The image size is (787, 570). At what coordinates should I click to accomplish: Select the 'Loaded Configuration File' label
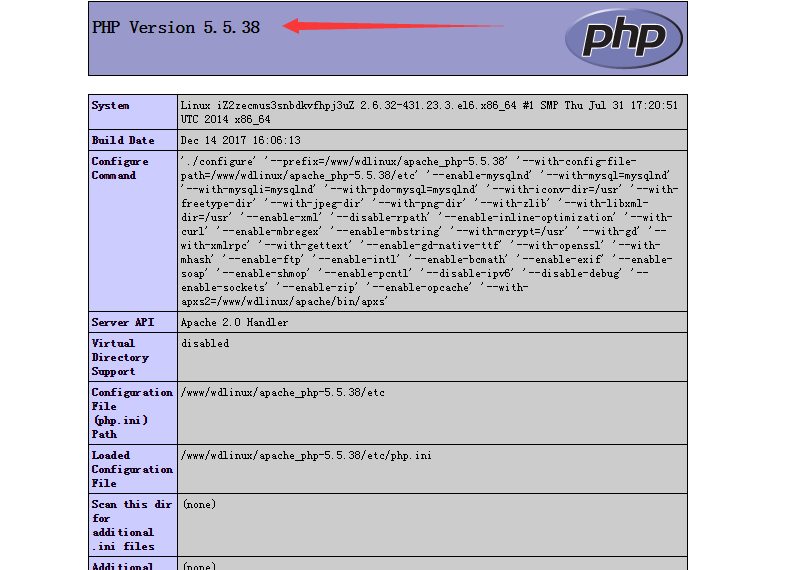pyautogui.click(x=133, y=469)
